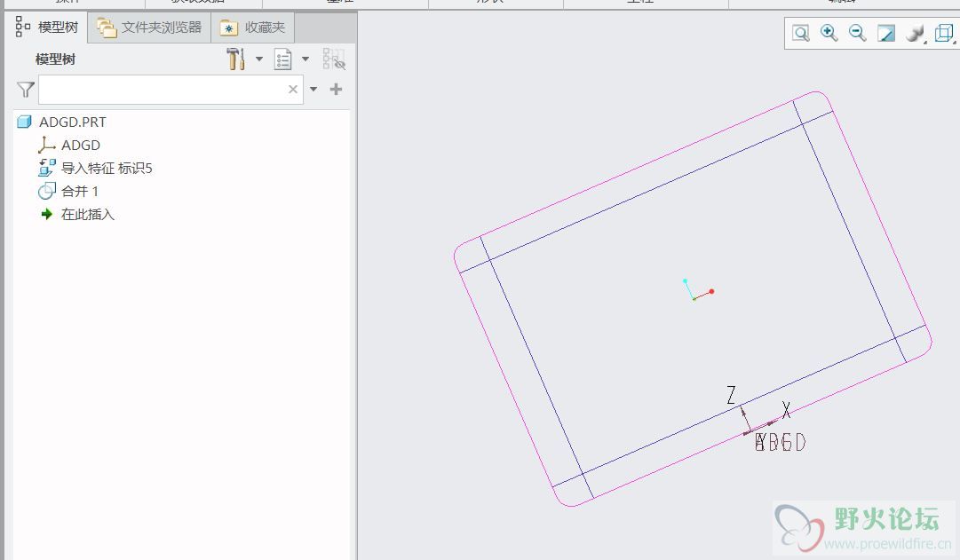Click the 在此插入 marker
Screen dimensions: 960x560
pos(88,214)
